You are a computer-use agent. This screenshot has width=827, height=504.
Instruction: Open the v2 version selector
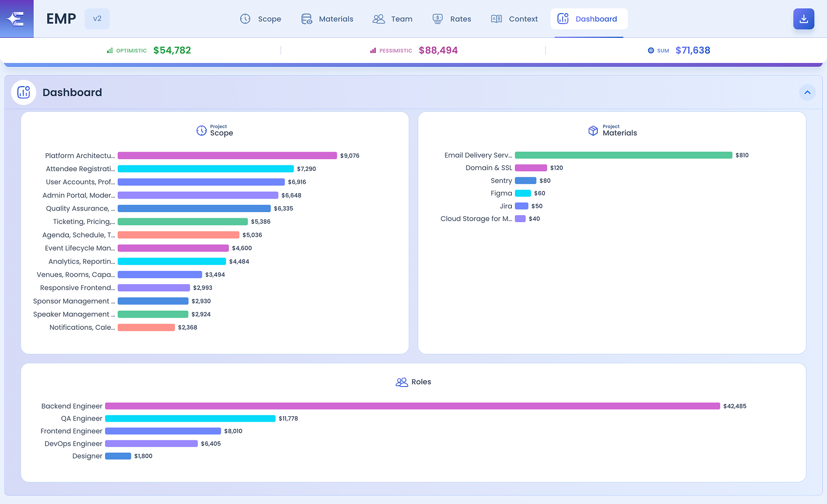click(97, 19)
